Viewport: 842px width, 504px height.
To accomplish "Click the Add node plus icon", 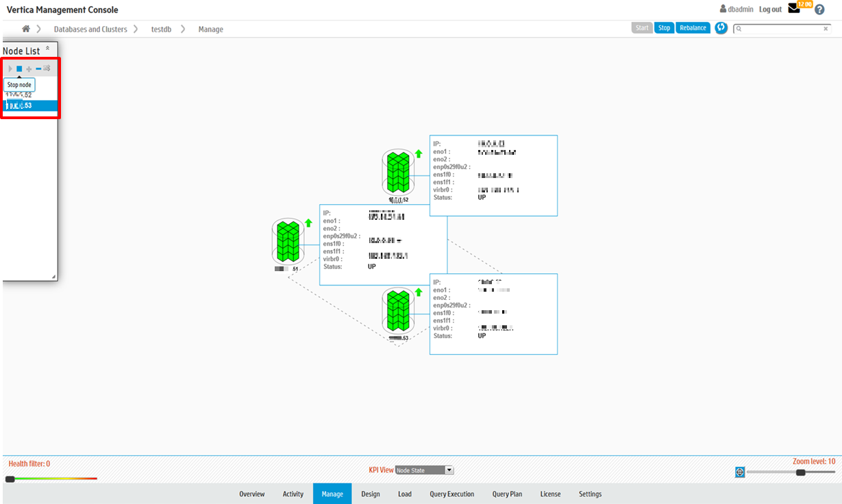I will point(29,68).
